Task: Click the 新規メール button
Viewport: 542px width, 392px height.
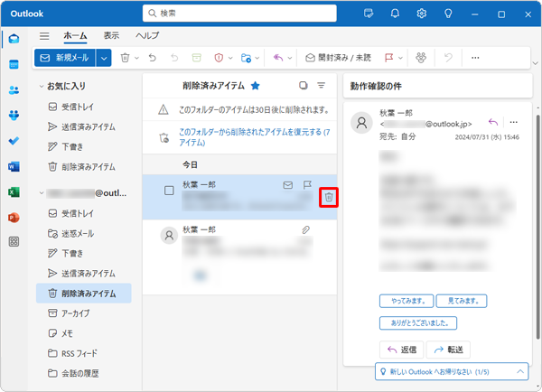Action: click(x=65, y=58)
